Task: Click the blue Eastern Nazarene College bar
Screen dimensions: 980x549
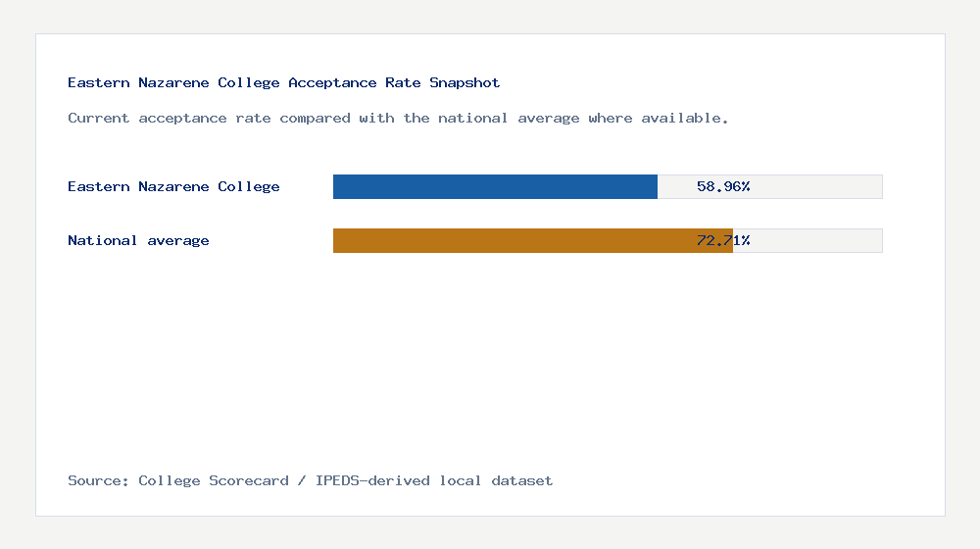Action: (495, 186)
